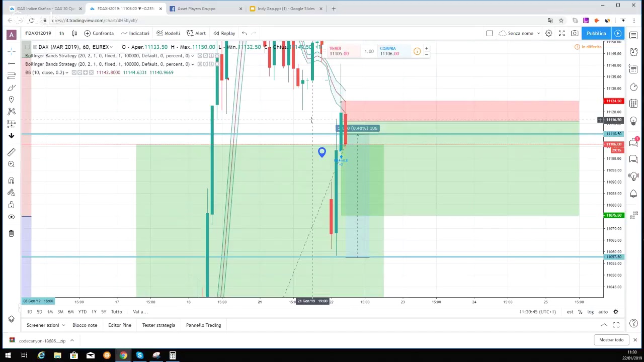The width and height of the screenshot is (644, 362).
Task: Select the text annotation tool in left toolbar
Action: [11, 100]
